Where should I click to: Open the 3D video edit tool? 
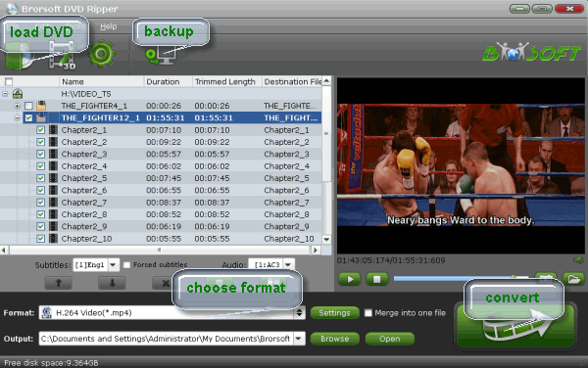coord(62,57)
